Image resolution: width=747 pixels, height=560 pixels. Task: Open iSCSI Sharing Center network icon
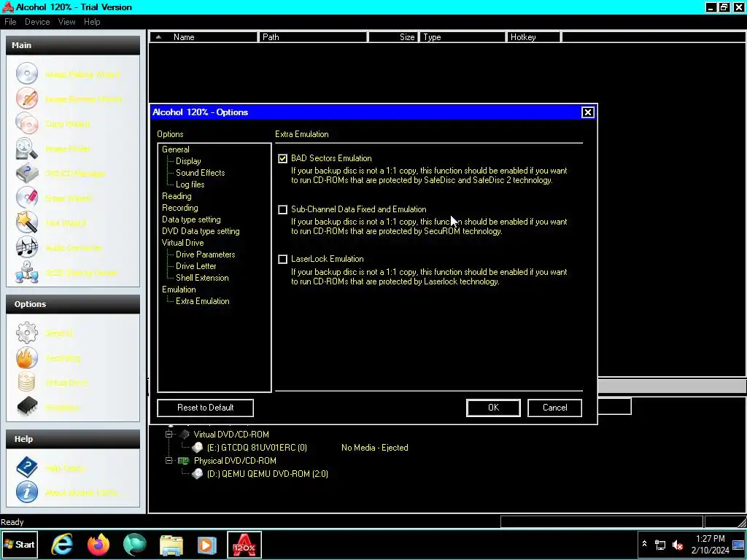(27, 272)
